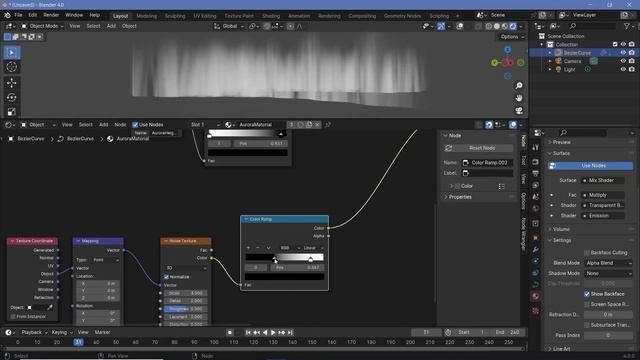Image resolution: width=640 pixels, height=360 pixels.
Task: Open the Slot 1 material slot dropdown
Action: pyautogui.click(x=205, y=124)
